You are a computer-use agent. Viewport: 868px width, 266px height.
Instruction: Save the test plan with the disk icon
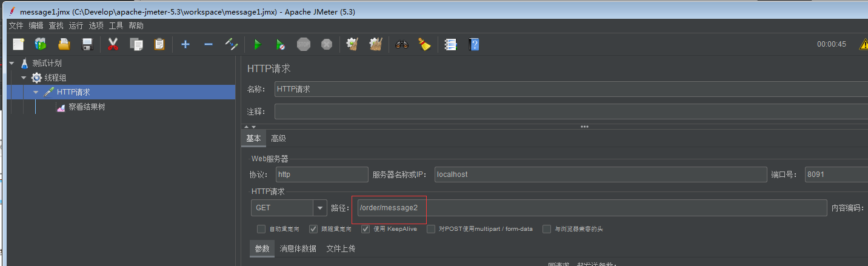pyautogui.click(x=87, y=44)
